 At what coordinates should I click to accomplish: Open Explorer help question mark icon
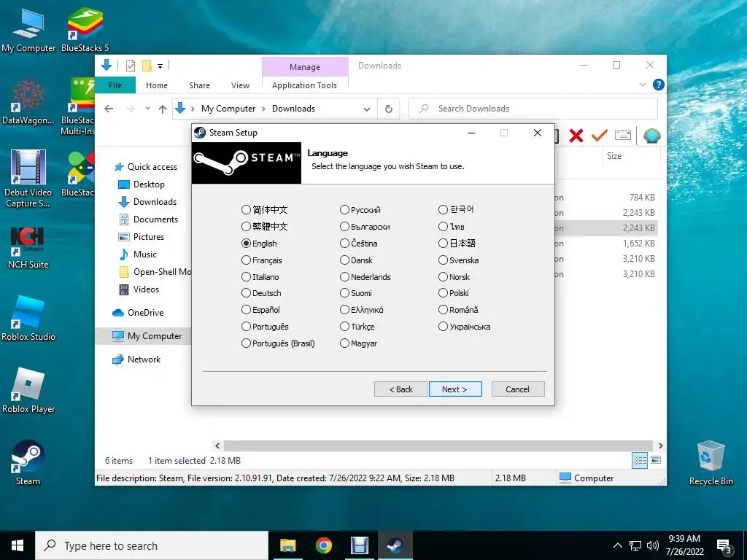click(659, 85)
